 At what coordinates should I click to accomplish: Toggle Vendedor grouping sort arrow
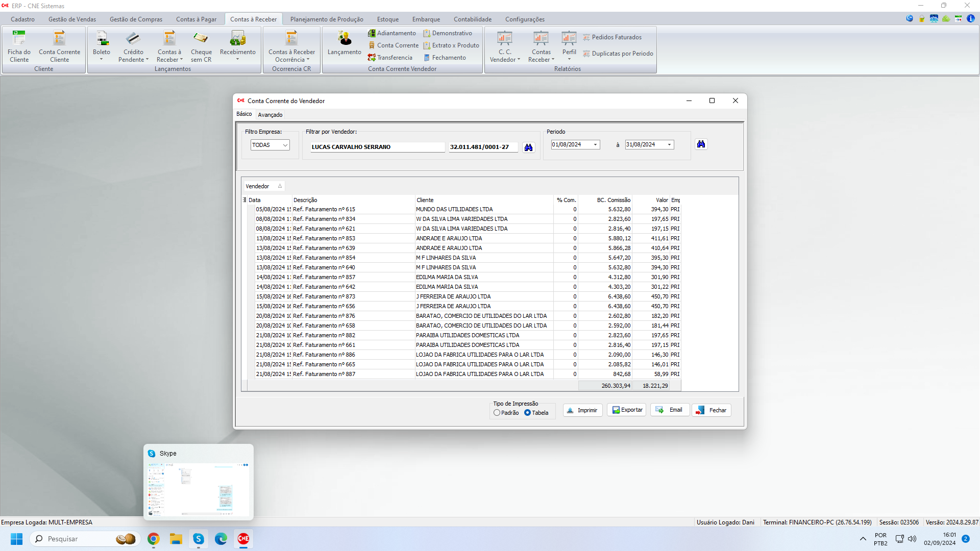[280, 186]
